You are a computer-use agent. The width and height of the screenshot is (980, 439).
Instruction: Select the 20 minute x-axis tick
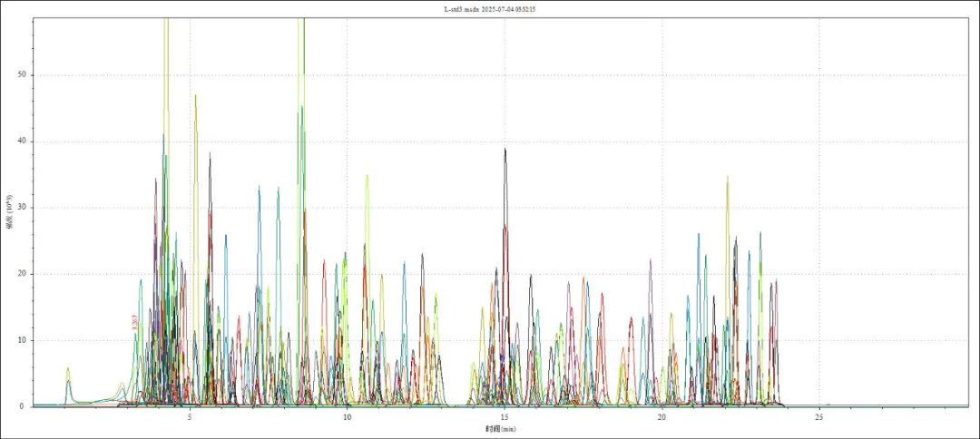[x=661, y=416]
